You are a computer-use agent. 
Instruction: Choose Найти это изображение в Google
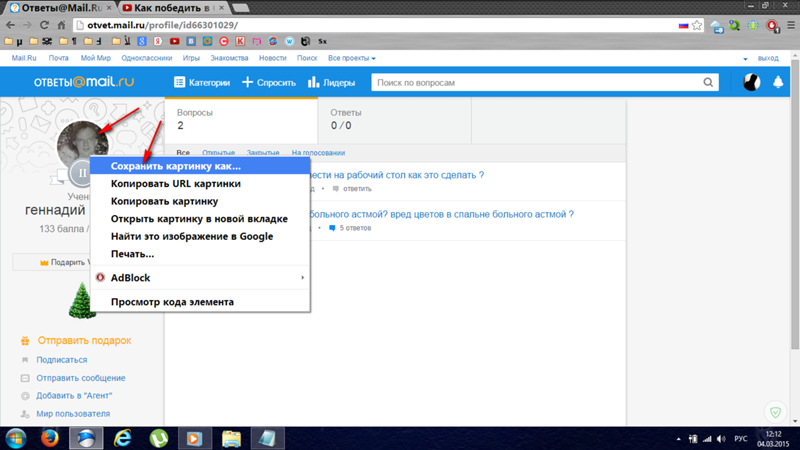click(200, 236)
